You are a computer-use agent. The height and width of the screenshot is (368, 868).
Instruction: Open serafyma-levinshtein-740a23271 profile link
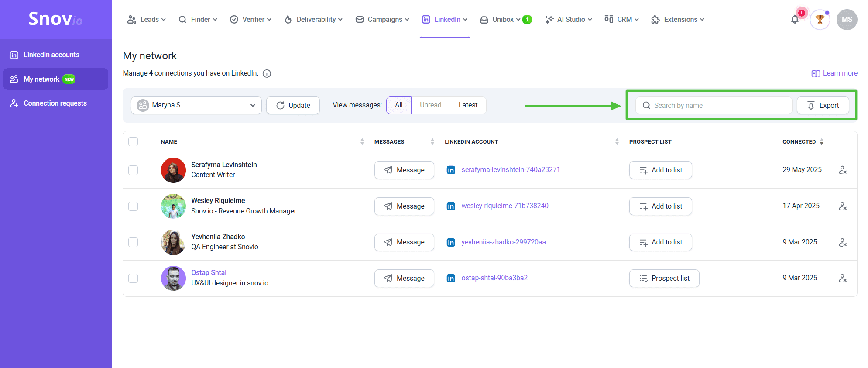(511, 170)
